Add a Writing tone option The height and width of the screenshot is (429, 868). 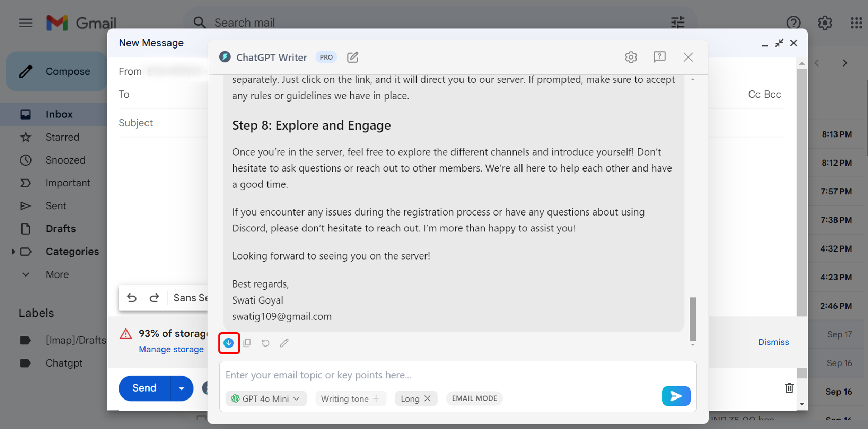350,398
